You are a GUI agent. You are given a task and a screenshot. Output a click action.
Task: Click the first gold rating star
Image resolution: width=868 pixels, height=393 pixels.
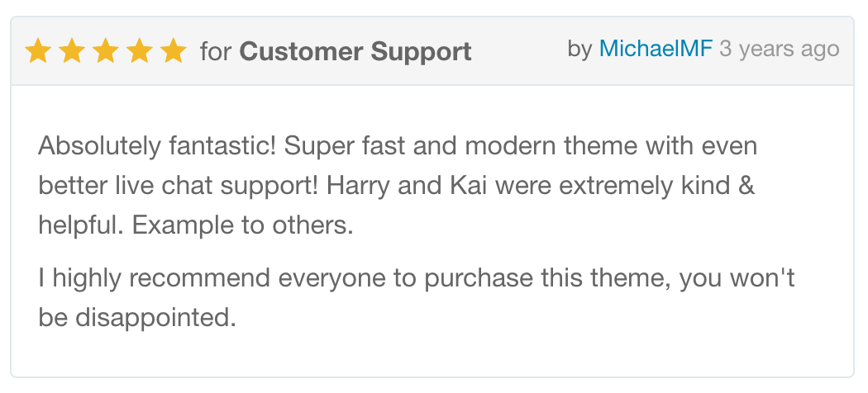(x=39, y=51)
